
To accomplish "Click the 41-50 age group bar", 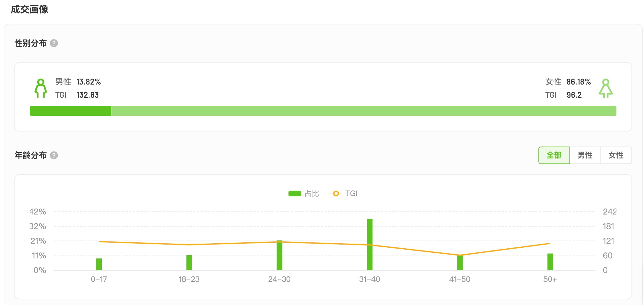I will [460, 263].
